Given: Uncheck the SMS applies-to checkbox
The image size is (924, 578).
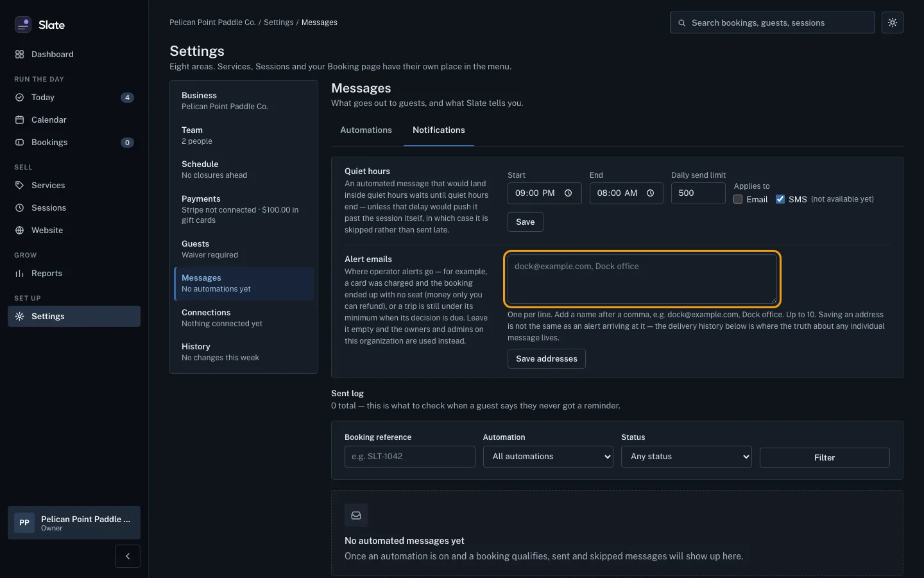Looking at the screenshot, I should point(780,199).
